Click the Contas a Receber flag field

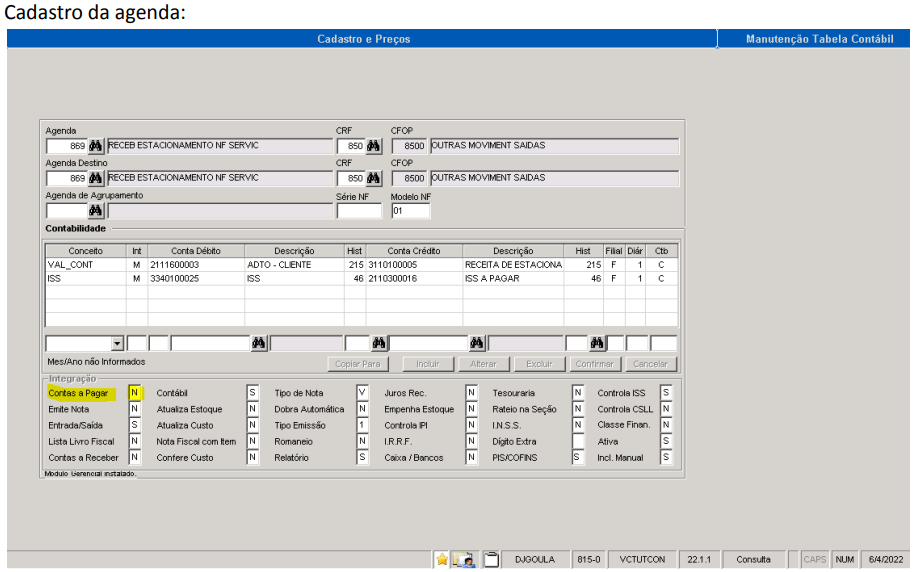click(135, 457)
